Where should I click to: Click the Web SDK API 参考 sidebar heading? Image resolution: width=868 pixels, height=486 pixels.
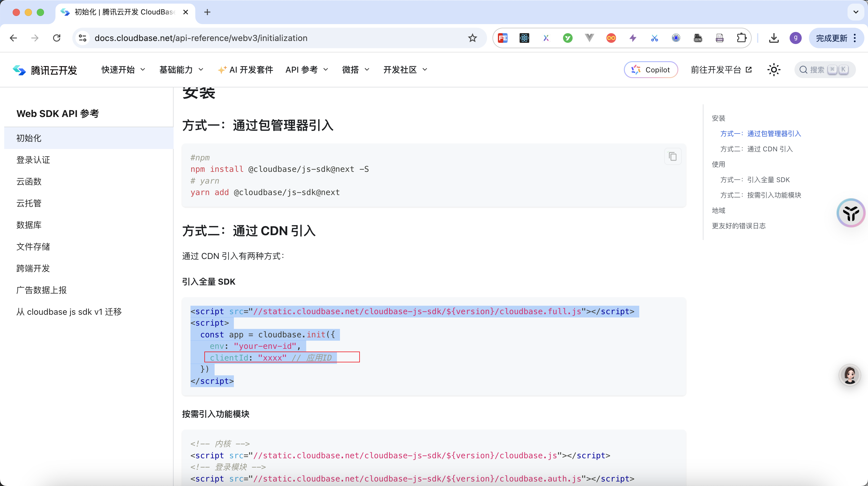[x=58, y=114]
